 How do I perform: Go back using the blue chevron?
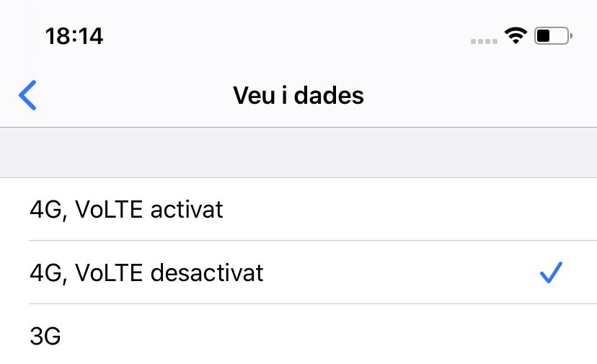(x=27, y=95)
